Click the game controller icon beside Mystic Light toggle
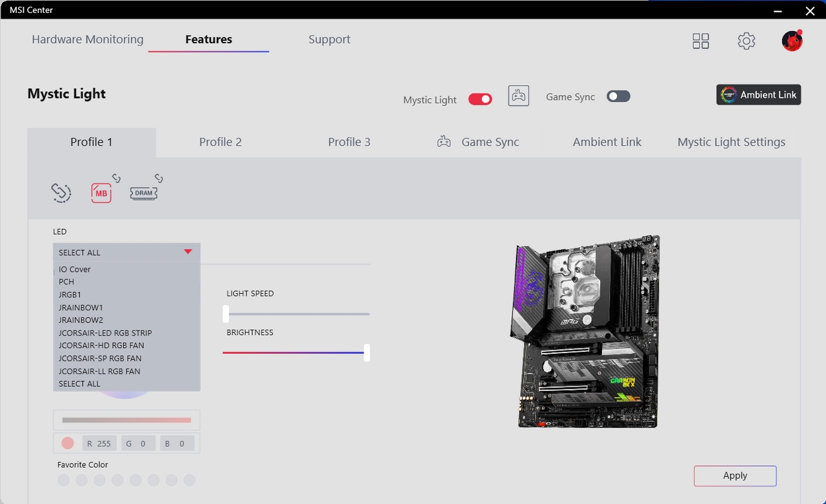This screenshot has height=504, width=826. coord(518,96)
